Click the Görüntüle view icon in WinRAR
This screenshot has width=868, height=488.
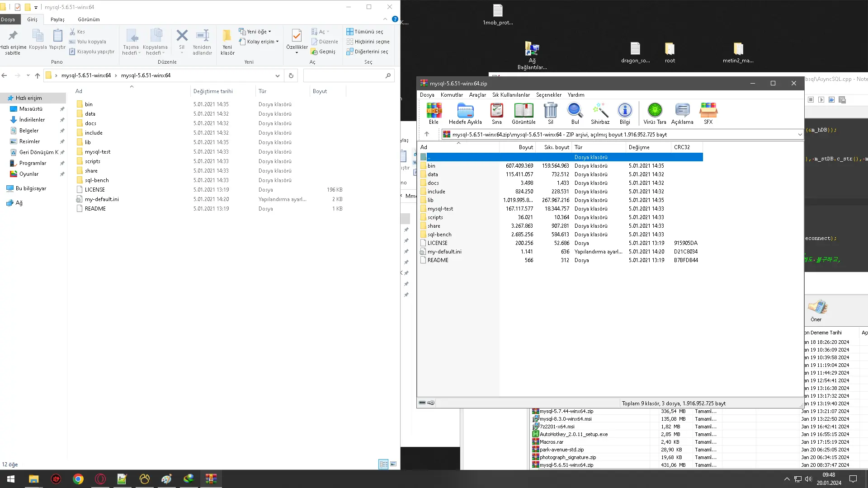(x=524, y=113)
